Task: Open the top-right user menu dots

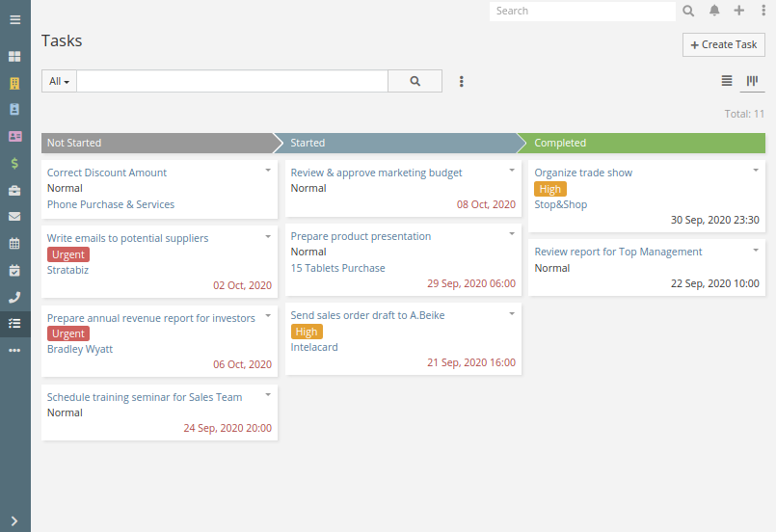Action: [x=763, y=11]
